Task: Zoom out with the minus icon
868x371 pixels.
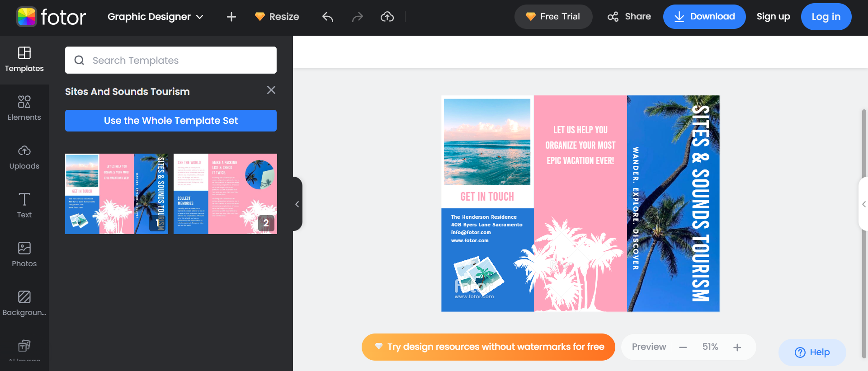Action: pos(683,347)
